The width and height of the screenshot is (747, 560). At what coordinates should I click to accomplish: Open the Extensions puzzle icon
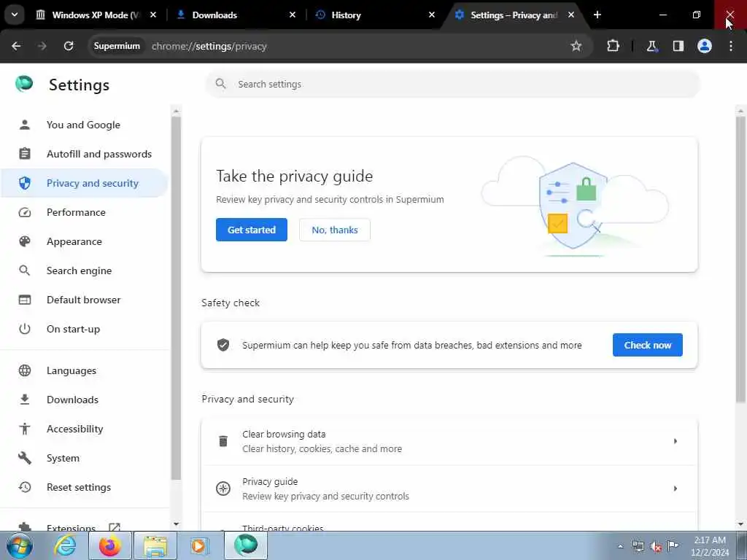pos(613,46)
